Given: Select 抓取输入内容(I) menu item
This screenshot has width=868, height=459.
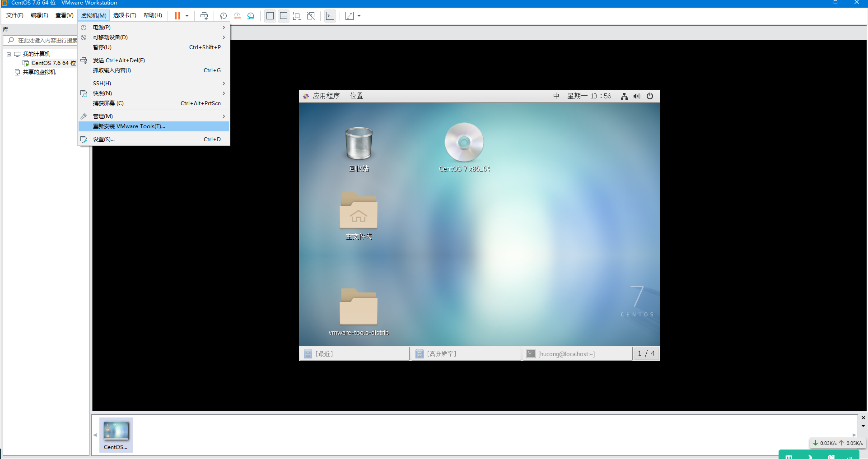Looking at the screenshot, I should [x=154, y=70].
